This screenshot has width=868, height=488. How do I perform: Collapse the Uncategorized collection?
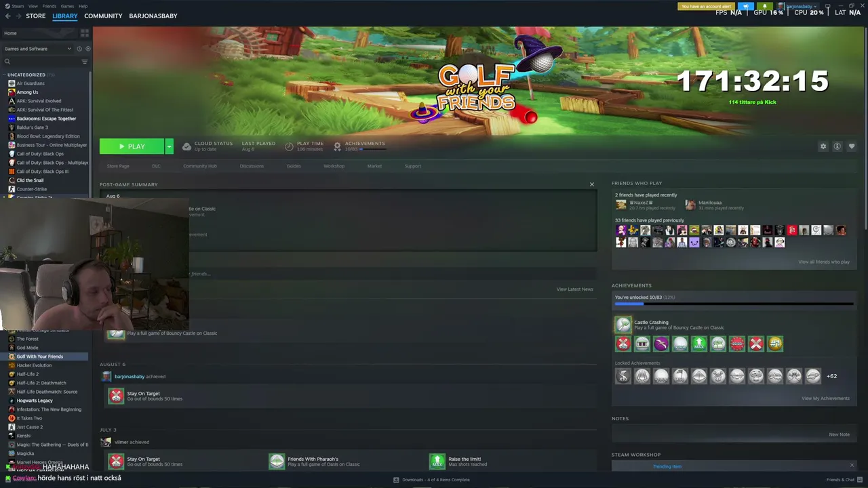pyautogui.click(x=4, y=75)
